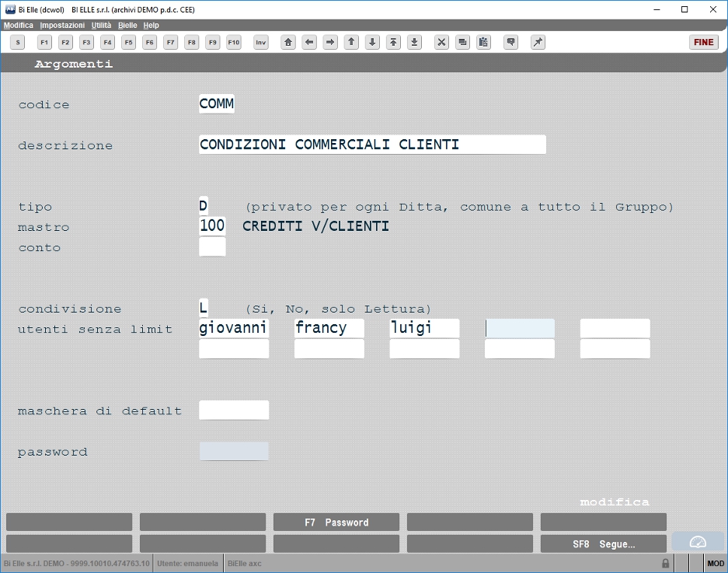This screenshot has width=728, height=573.
Task: Click the condivisione field containing L
Action: [x=204, y=308]
